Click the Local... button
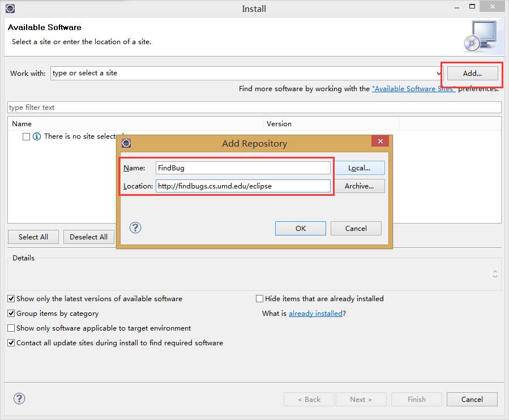This screenshot has height=420, width=509. (x=359, y=168)
